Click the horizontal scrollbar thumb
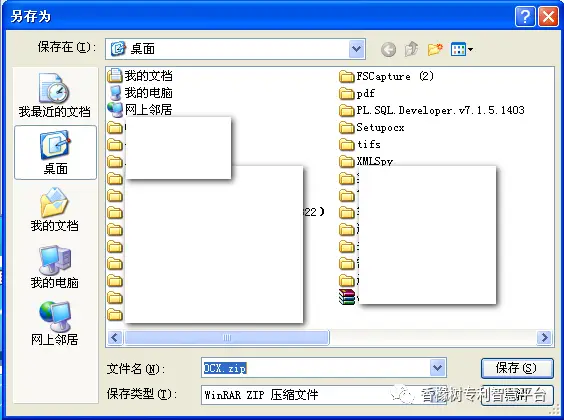This screenshot has height=420, width=564. [227, 338]
